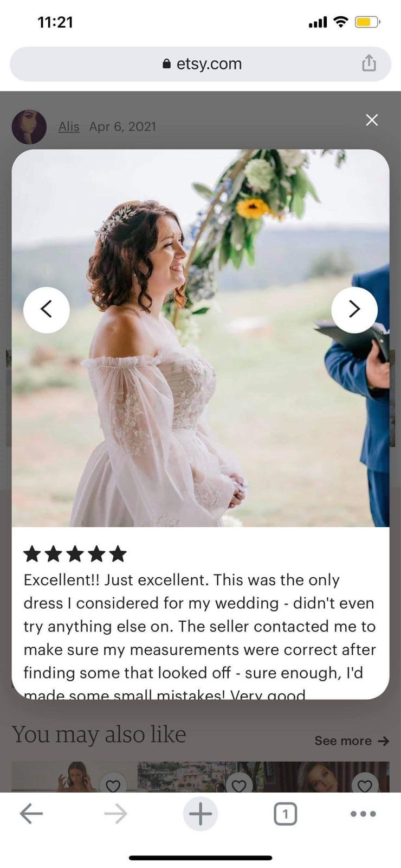The width and height of the screenshot is (401, 868).
Task: Favorite the first recommended item heart
Action: [x=113, y=783]
